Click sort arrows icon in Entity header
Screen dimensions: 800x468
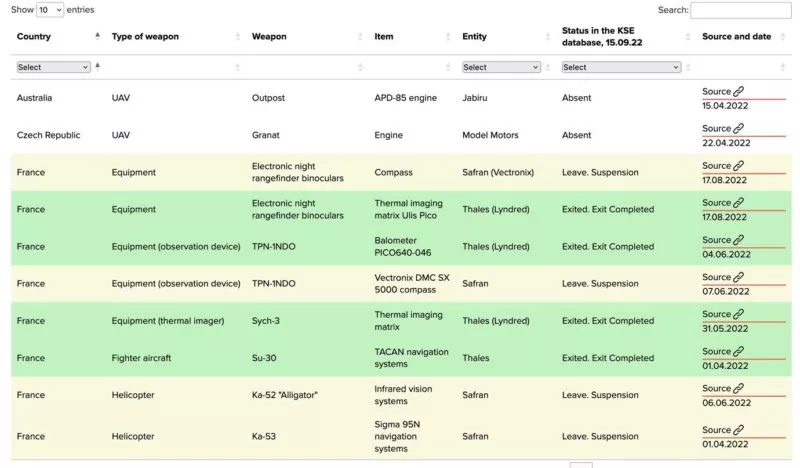(547, 36)
